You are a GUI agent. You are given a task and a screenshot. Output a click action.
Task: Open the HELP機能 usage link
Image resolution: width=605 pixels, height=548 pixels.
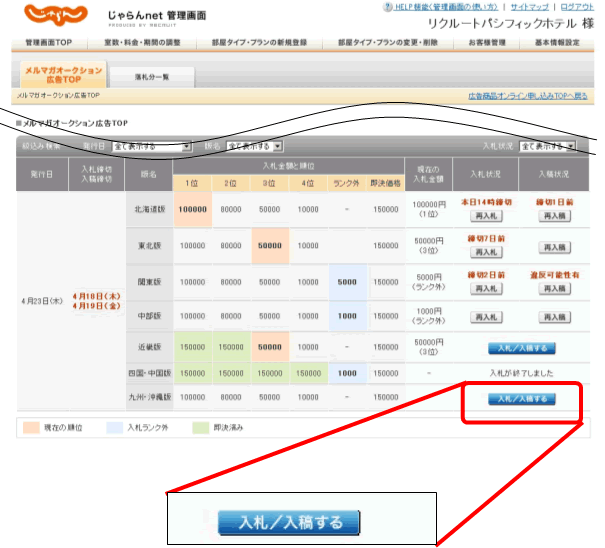(x=446, y=7)
